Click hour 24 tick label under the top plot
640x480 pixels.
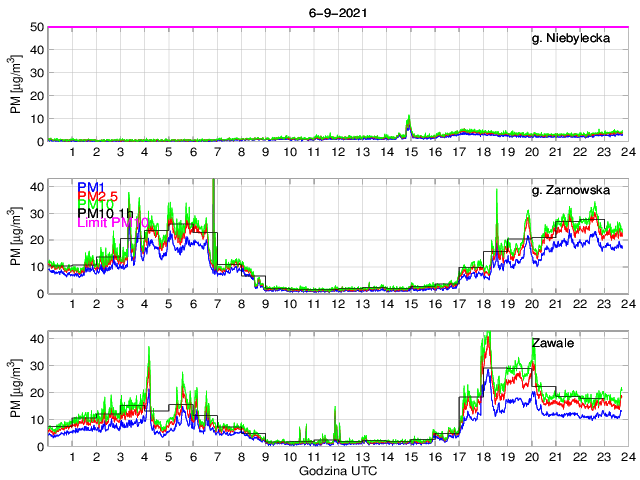click(x=625, y=152)
